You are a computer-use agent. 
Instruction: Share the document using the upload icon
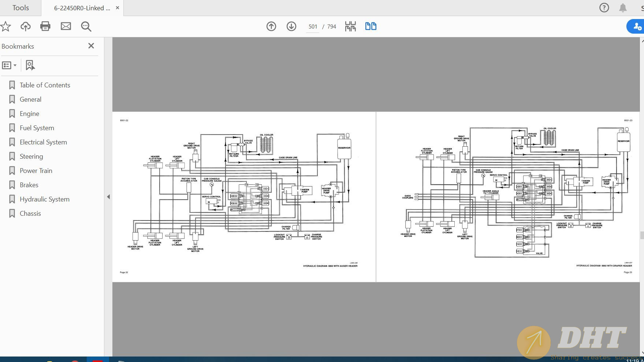tap(25, 26)
